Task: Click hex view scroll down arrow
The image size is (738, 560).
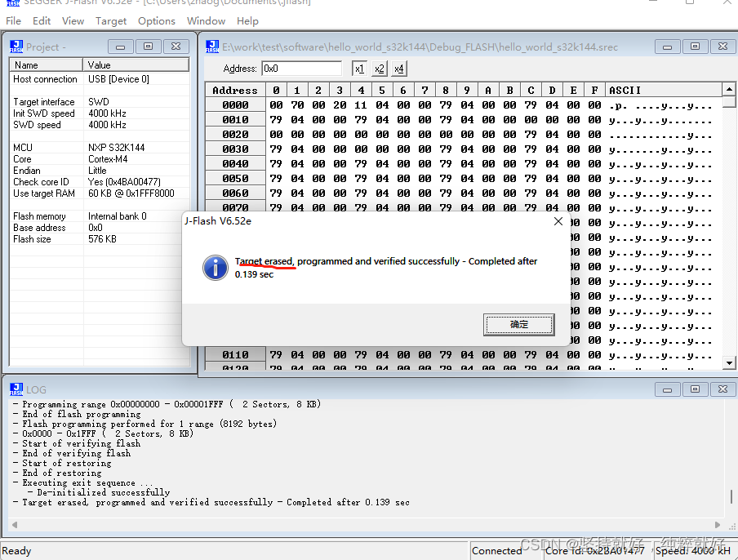Action: click(x=729, y=362)
